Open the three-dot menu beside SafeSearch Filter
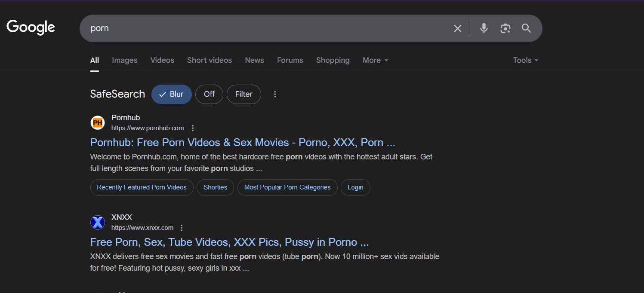644x293 pixels. [x=275, y=94]
